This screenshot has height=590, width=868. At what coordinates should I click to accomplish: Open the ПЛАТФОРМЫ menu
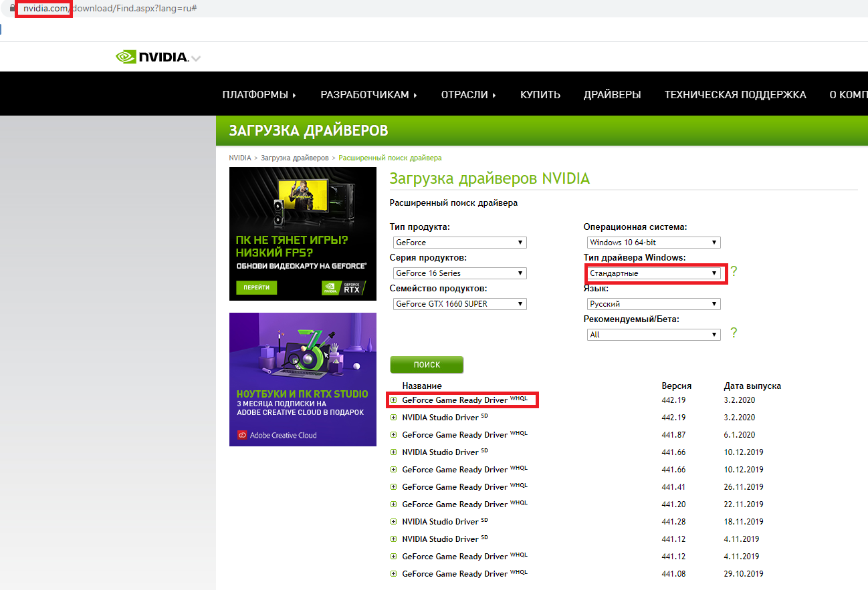(259, 95)
